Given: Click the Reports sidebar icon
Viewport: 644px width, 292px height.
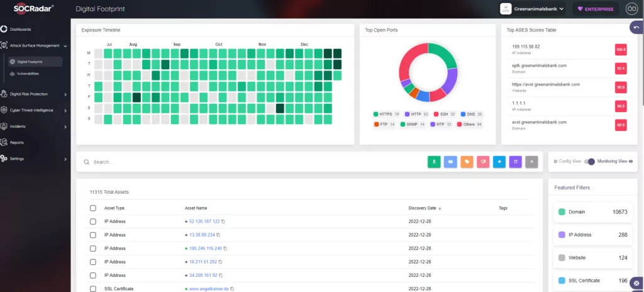Looking at the screenshot, I should [x=4, y=142].
